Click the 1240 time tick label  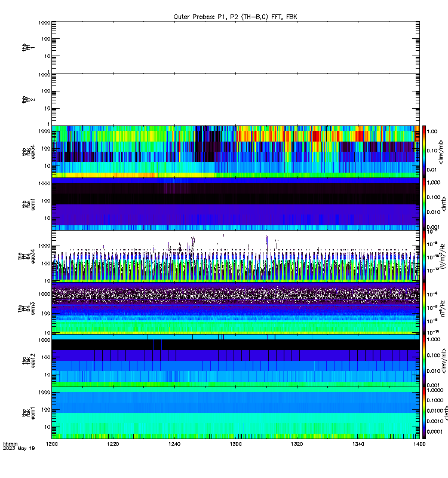(x=174, y=444)
